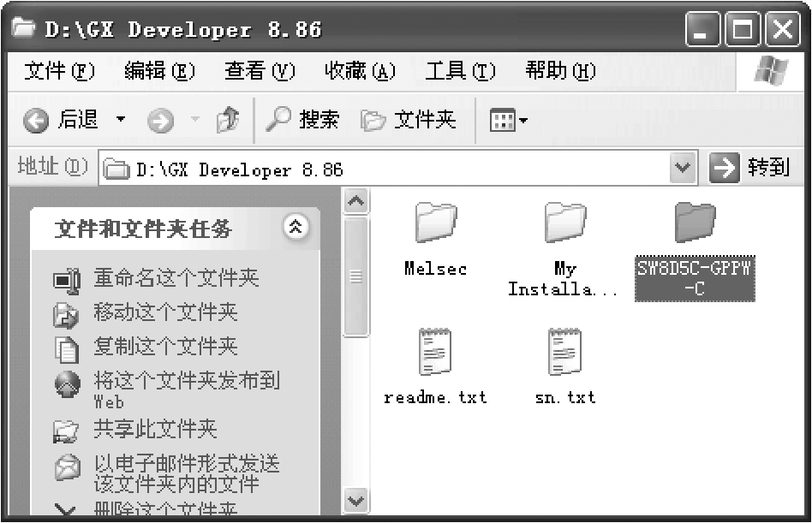Open the 查看(V) menu

260,71
